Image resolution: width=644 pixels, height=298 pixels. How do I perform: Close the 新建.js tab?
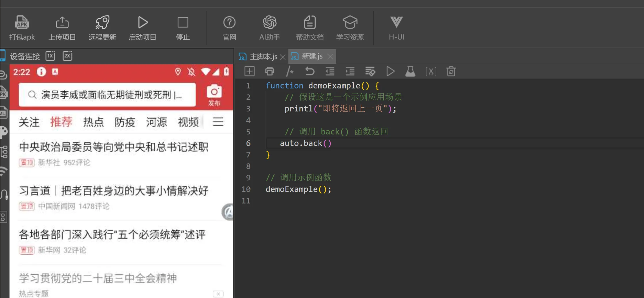coord(330,57)
